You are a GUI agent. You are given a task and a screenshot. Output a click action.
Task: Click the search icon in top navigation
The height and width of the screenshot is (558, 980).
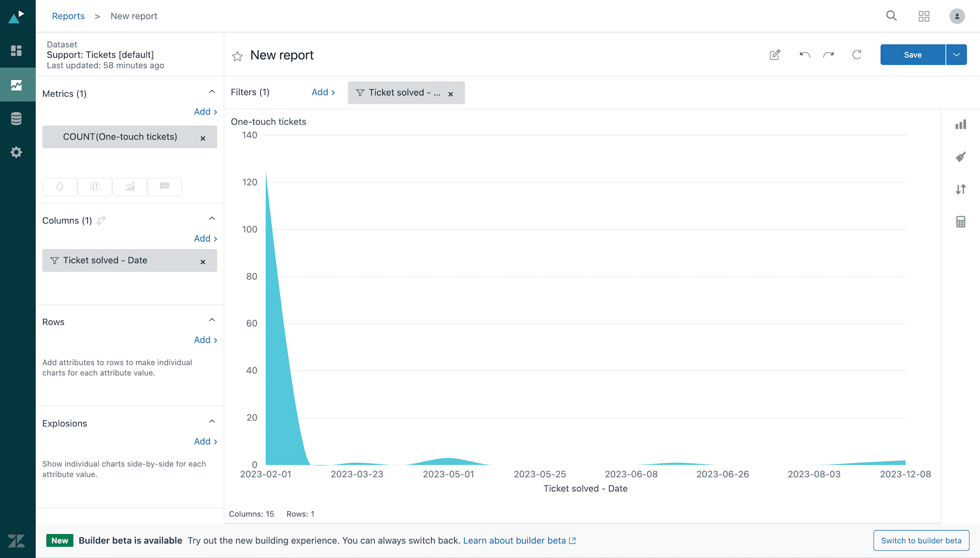891,16
